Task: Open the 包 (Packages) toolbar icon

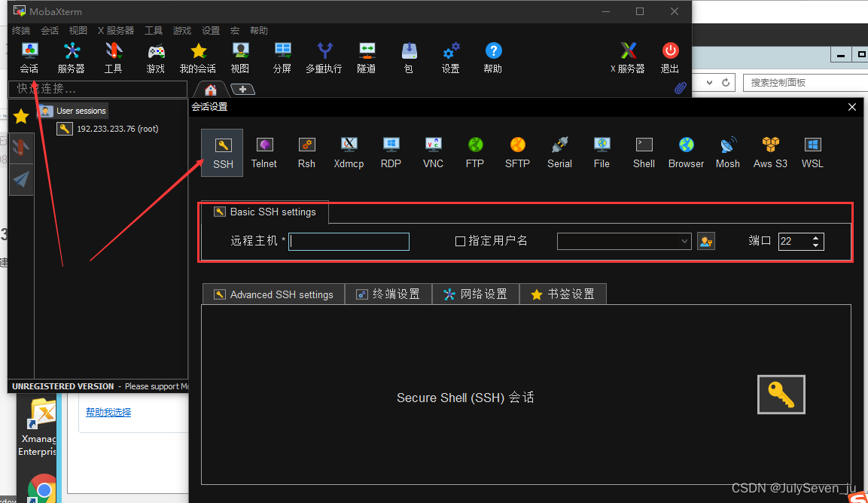Action: [409, 58]
